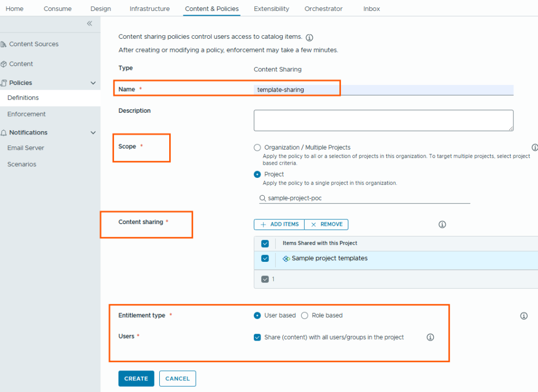538x392 pixels.
Task: Collapse the Policies section chevron
Action: point(93,83)
